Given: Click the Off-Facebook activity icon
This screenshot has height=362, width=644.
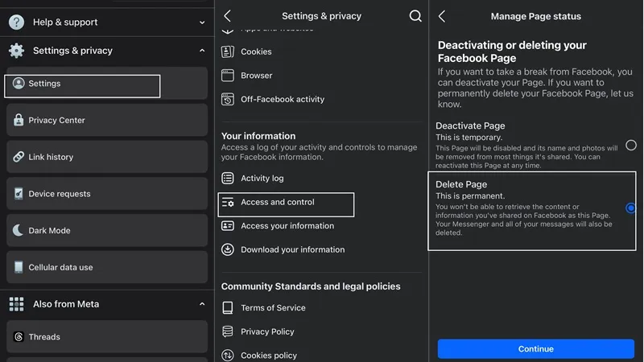Looking at the screenshot, I should [x=228, y=99].
